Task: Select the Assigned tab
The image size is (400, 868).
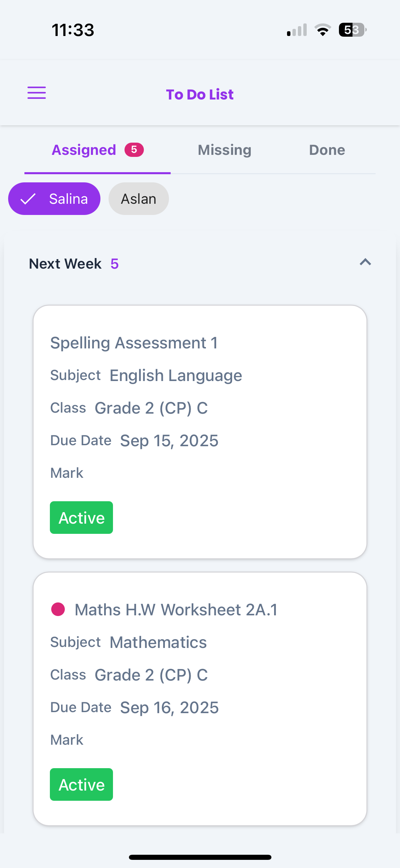Action: [x=84, y=150]
